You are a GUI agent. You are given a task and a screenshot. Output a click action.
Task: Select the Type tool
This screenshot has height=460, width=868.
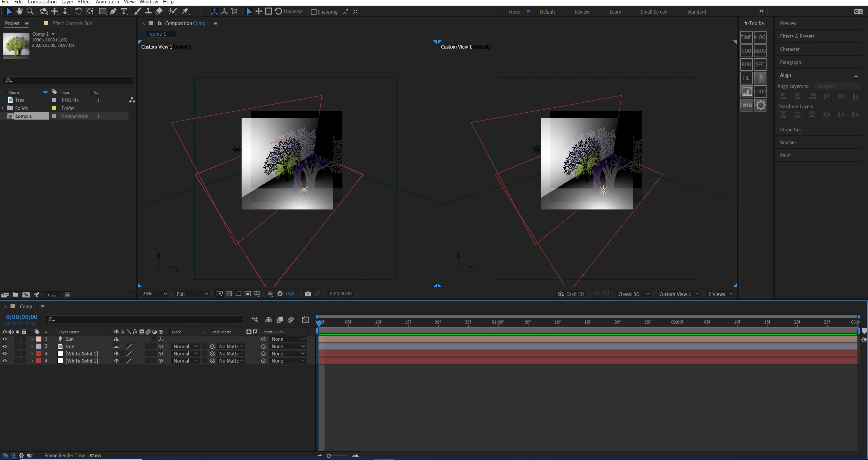pyautogui.click(x=124, y=11)
